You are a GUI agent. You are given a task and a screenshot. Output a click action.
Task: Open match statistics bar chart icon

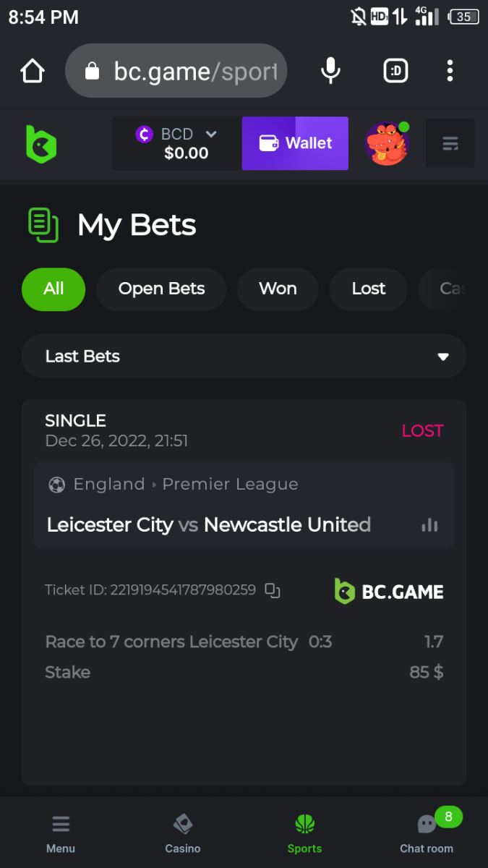429,525
